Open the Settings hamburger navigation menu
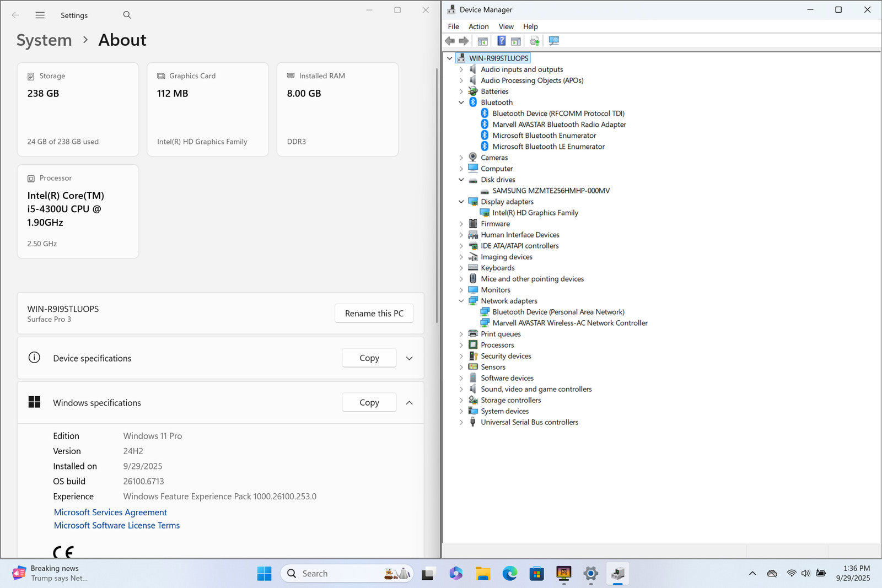 pos(40,15)
